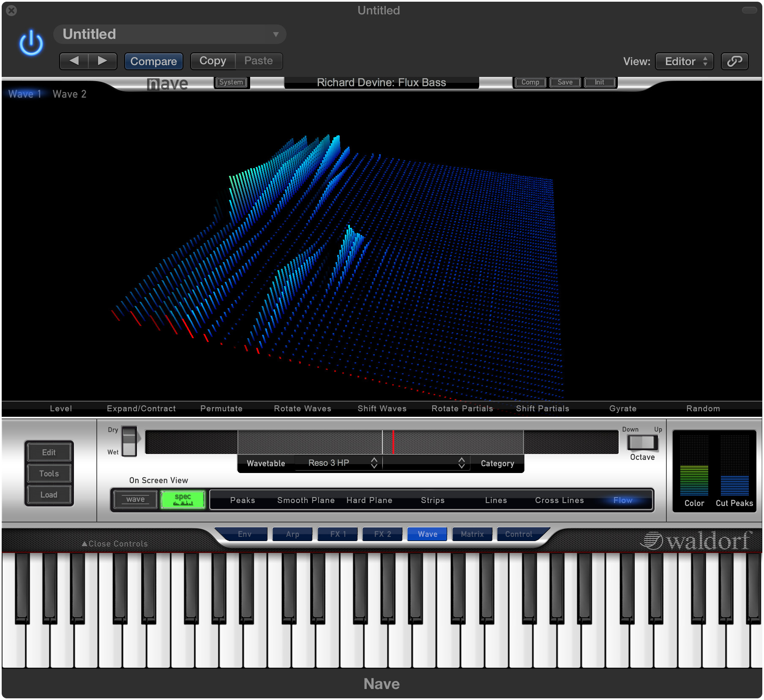The width and height of the screenshot is (764, 700).
Task: Open the Wave tab
Action: pyautogui.click(x=428, y=534)
